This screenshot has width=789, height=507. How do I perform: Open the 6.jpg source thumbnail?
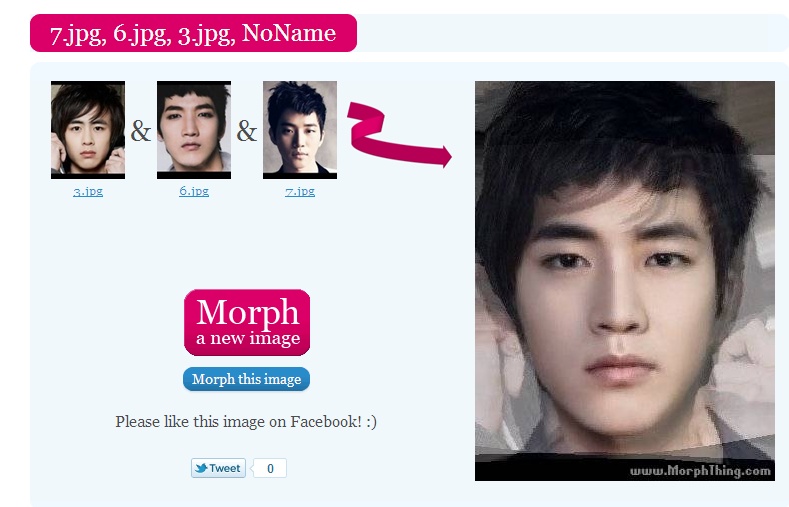tap(194, 130)
